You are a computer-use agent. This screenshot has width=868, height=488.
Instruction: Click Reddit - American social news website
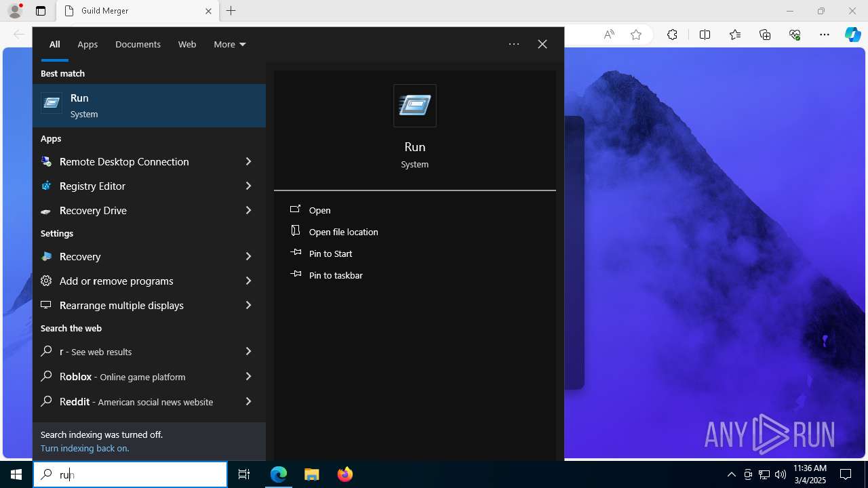point(149,401)
